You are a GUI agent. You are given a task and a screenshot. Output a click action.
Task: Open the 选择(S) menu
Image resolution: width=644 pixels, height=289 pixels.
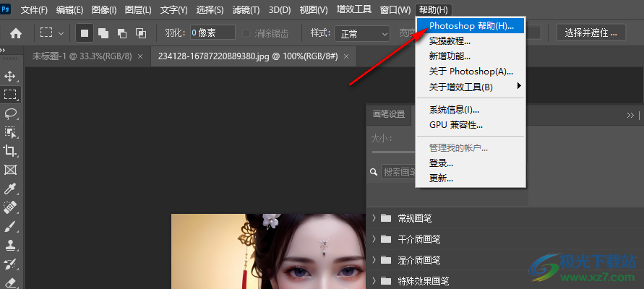tap(210, 10)
